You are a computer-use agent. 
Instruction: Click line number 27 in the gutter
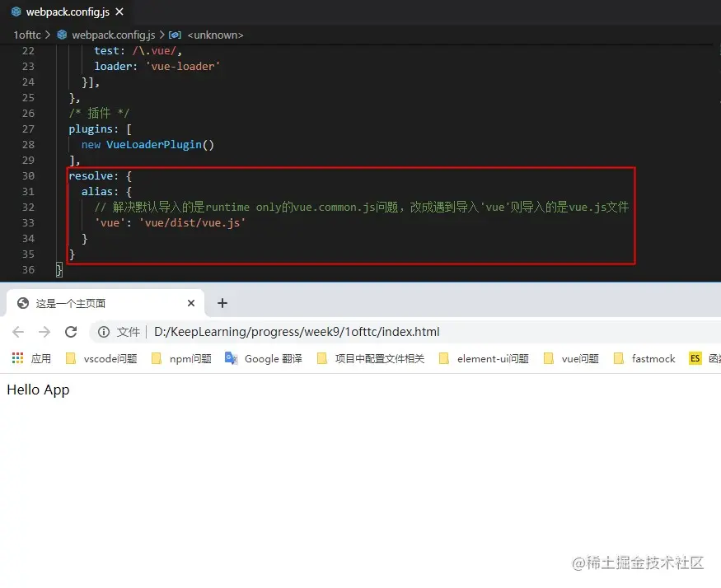29,129
